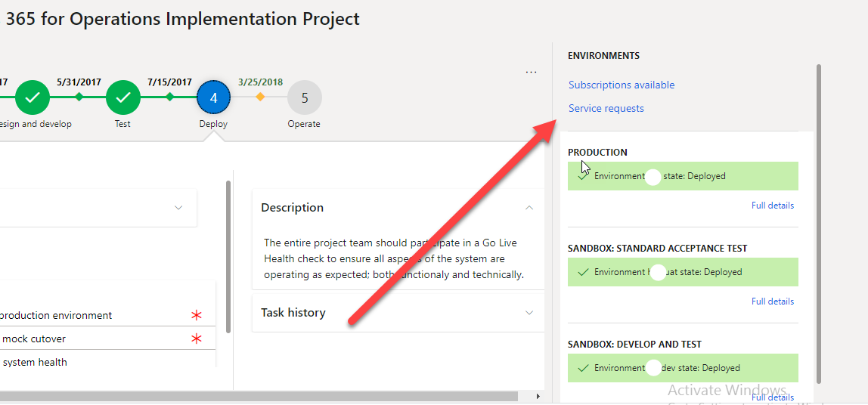The height and width of the screenshot is (405, 868).
Task: Click the Test phase label
Action: [x=123, y=124]
